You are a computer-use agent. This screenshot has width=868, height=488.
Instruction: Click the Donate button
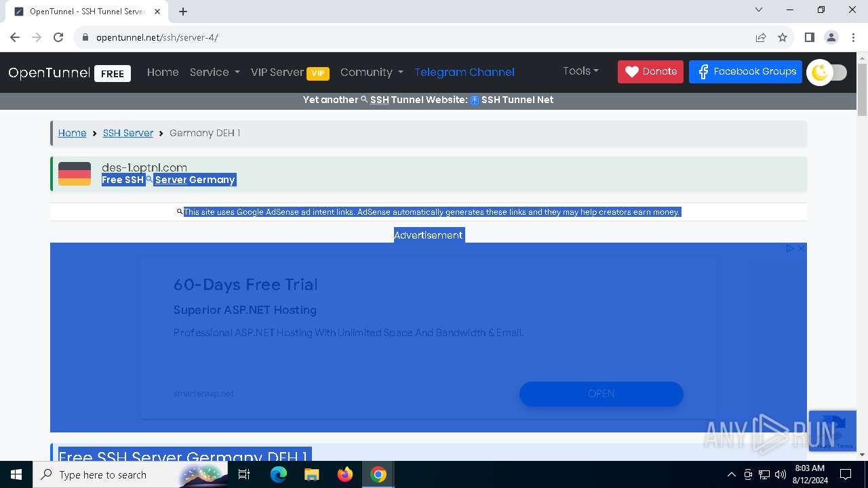(x=650, y=71)
